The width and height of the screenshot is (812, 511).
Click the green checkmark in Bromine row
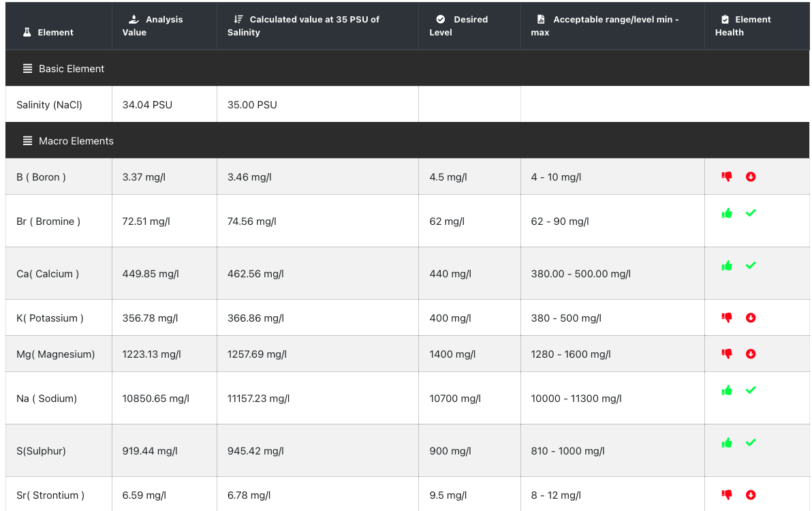751,213
